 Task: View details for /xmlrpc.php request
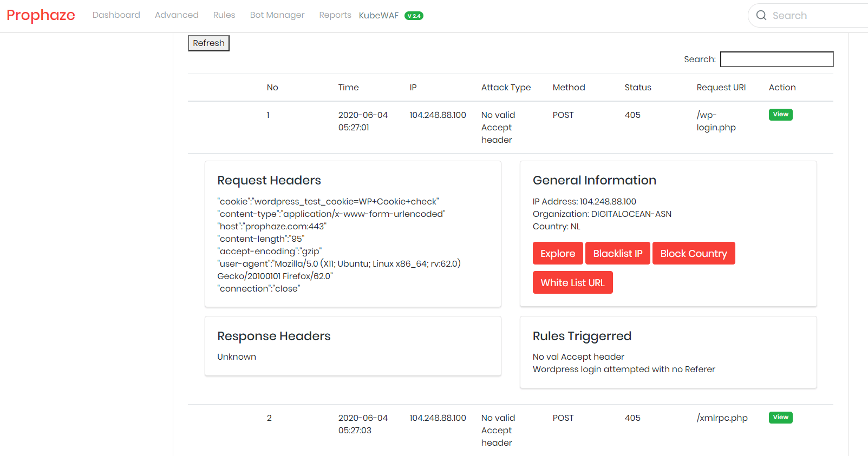pyautogui.click(x=780, y=418)
